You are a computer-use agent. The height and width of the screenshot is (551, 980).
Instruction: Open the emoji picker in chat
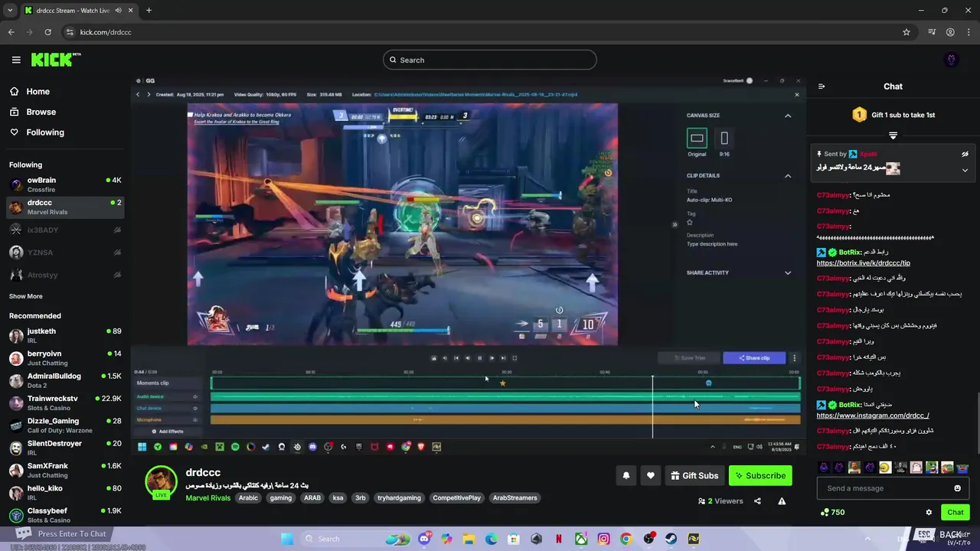957,488
